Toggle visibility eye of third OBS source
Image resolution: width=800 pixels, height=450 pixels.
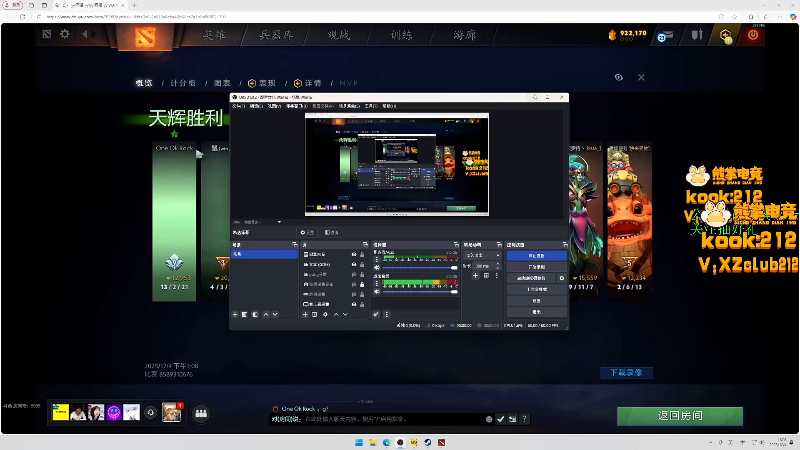[354, 274]
